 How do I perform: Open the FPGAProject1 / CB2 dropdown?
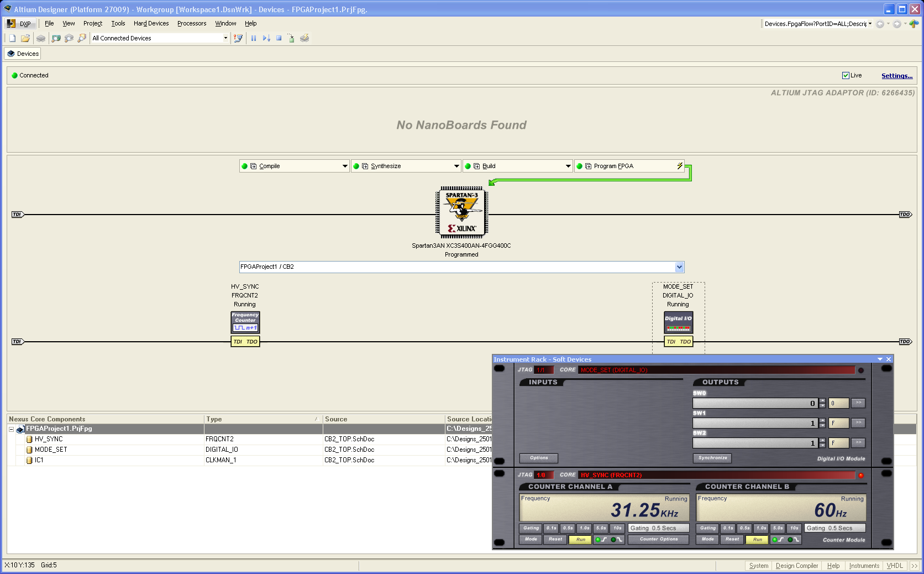680,267
